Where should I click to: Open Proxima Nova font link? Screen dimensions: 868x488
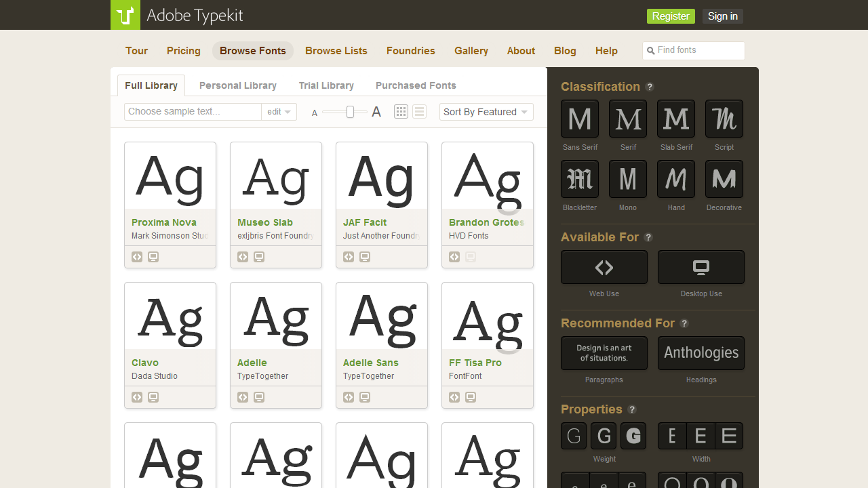(x=164, y=222)
